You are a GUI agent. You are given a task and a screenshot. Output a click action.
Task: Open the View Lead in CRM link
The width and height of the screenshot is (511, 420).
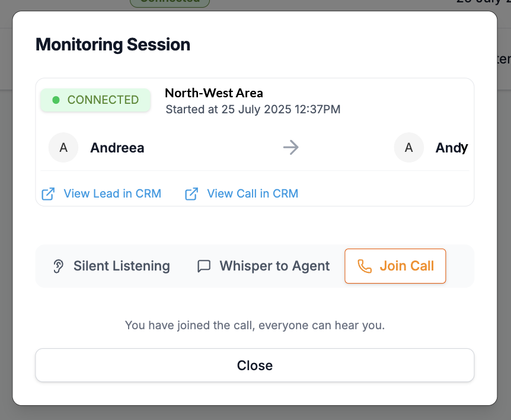[x=112, y=194]
